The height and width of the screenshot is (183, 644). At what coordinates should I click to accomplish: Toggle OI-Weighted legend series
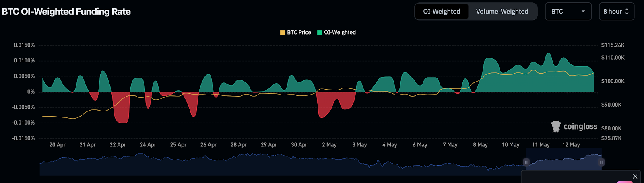(336, 33)
